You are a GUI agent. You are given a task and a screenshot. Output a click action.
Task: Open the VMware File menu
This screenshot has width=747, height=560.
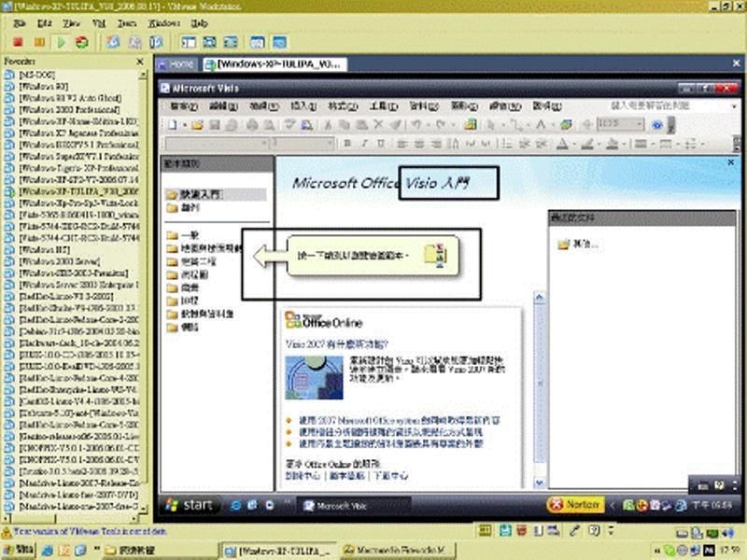(x=20, y=22)
